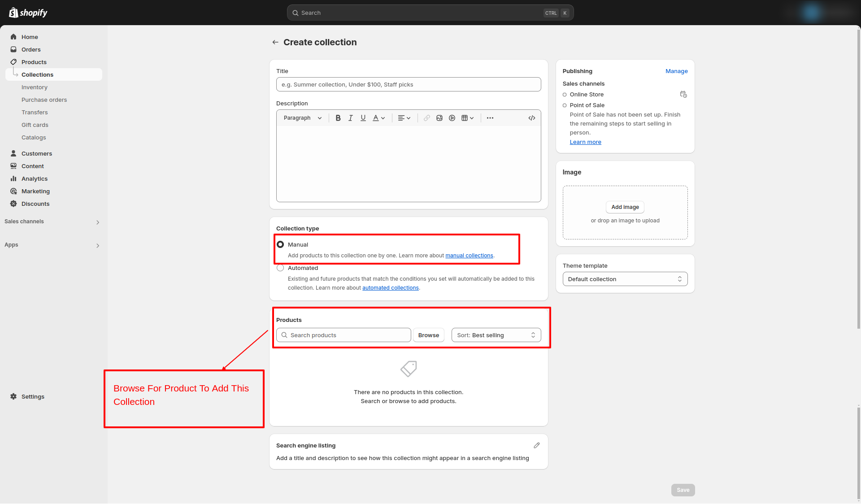
Task: Select Collections submenu item
Action: point(54,74)
